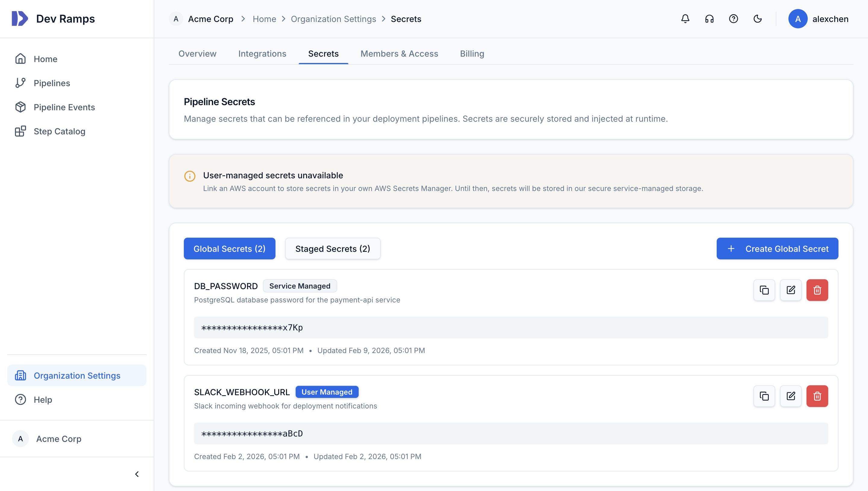Viewport: 868px width, 491px height.
Task: Delete the DB_PASSWORD secret
Action: (x=817, y=290)
